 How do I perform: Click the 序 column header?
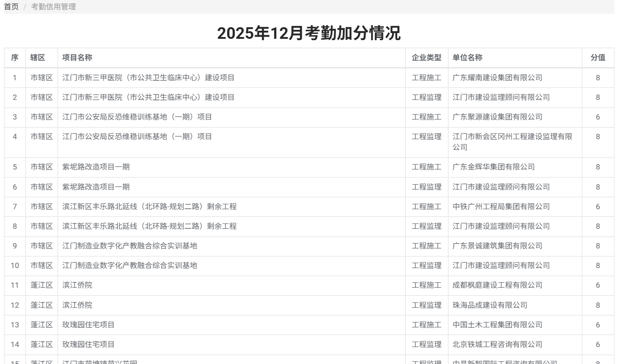(15, 58)
